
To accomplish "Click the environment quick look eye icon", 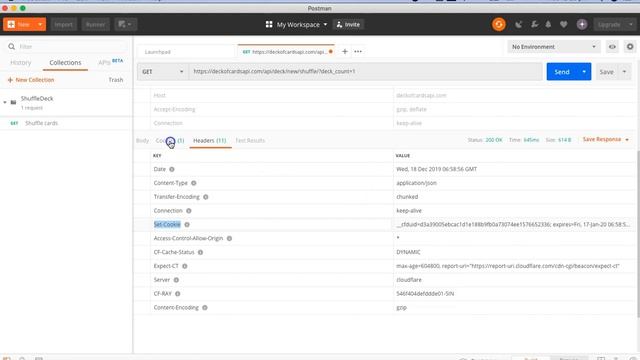I will [612, 47].
